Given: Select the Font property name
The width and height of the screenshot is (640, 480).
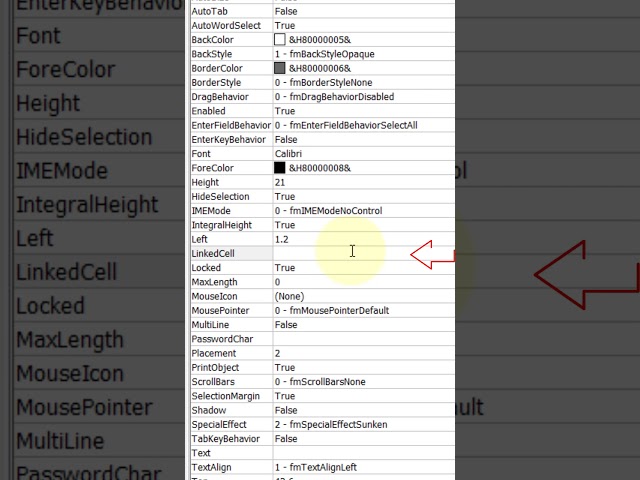Looking at the screenshot, I should click(201, 153).
